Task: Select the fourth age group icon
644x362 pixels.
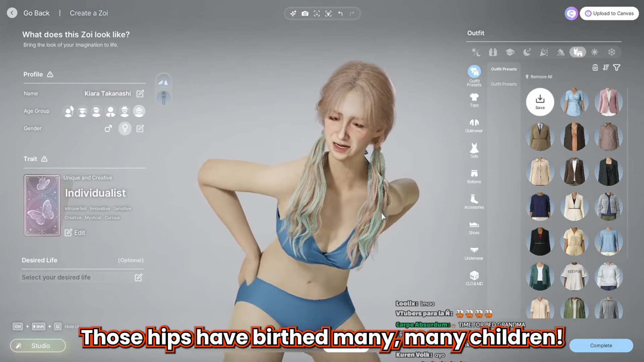Action: tap(110, 111)
